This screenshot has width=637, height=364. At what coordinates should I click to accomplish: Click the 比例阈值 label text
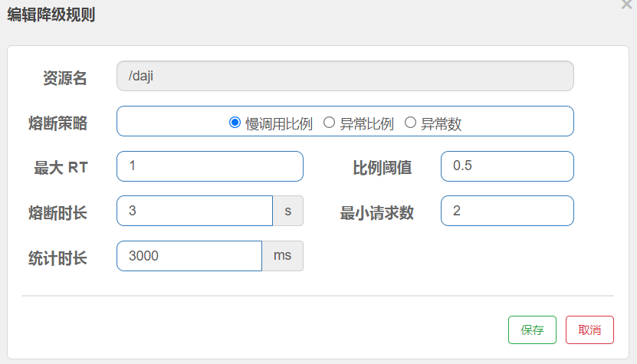tap(382, 167)
